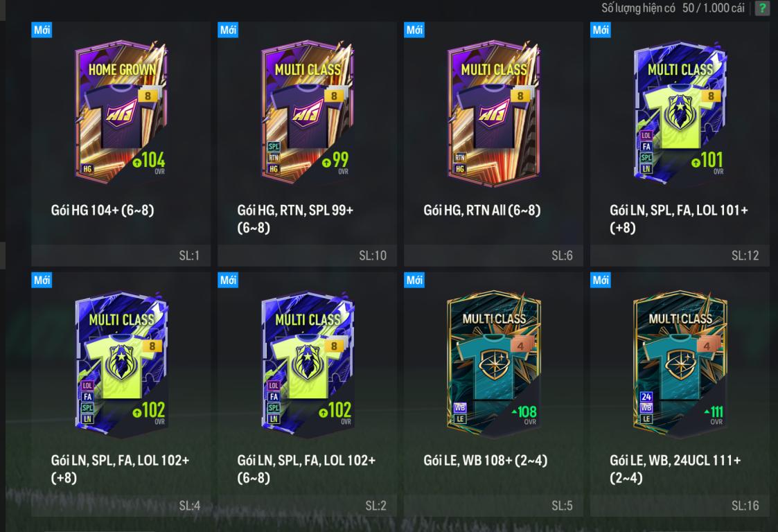The width and height of the screenshot is (778, 532).
Task: Select the Multi Class 99 OVR pack card
Action: click(308, 113)
